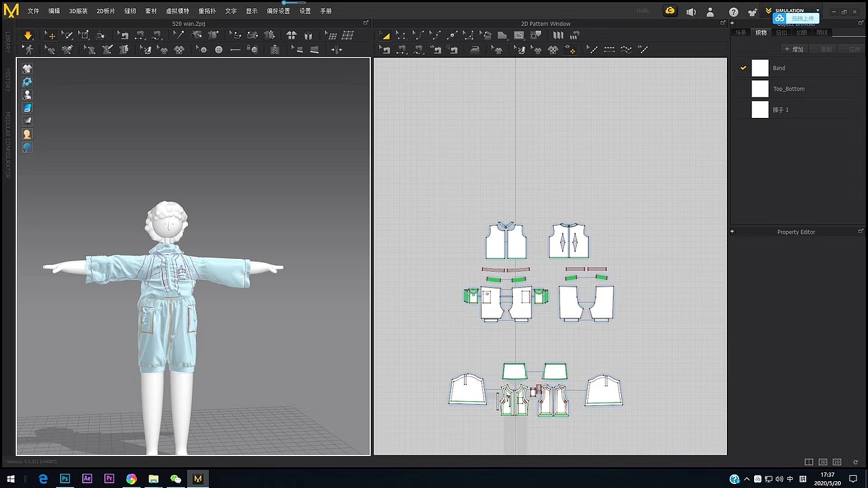Select the Select/Move tool in 3D toolbar
868x488 pixels.
[x=50, y=35]
